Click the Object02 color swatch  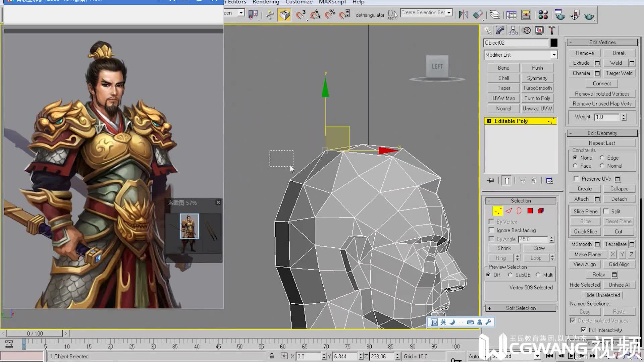tap(553, 43)
